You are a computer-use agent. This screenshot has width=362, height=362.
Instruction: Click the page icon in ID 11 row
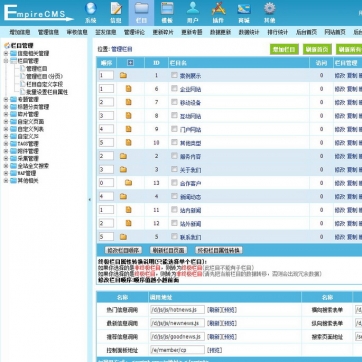(x=128, y=210)
